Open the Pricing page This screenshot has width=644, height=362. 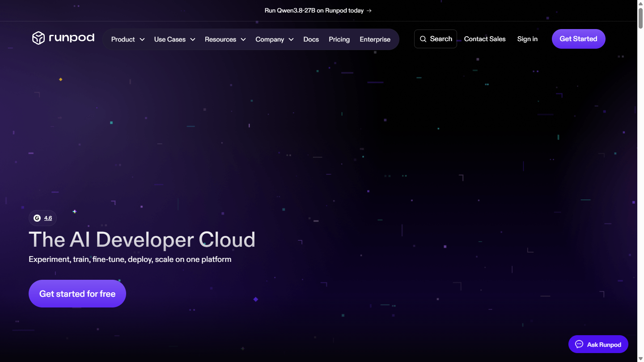point(339,39)
